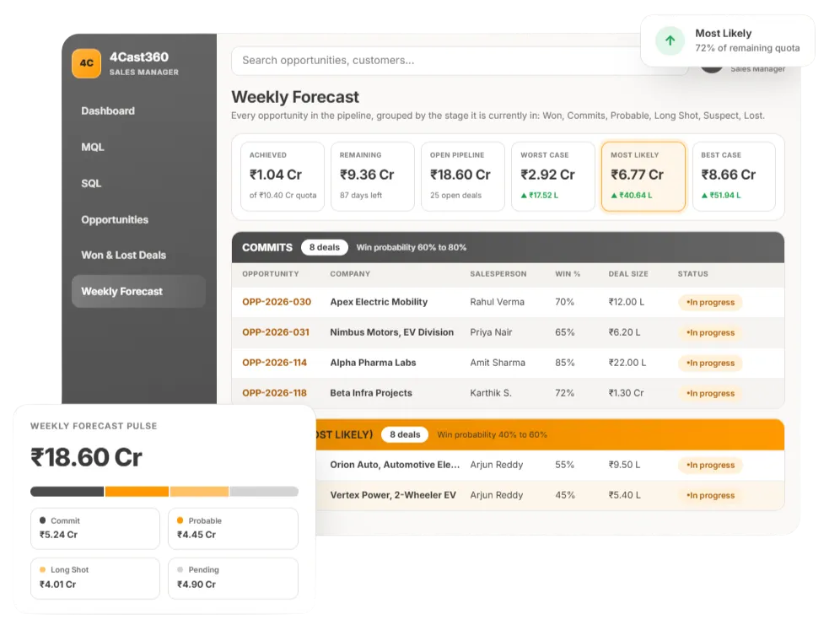This screenshot has height=625, width=840.
Task: Click salesperson Amit Sharma
Action: coord(497,363)
